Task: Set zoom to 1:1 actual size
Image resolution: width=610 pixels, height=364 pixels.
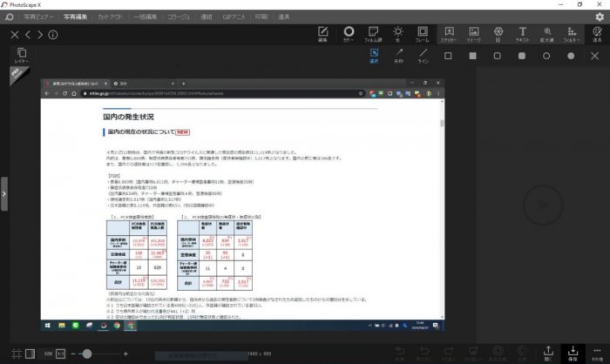Action: pos(61,354)
